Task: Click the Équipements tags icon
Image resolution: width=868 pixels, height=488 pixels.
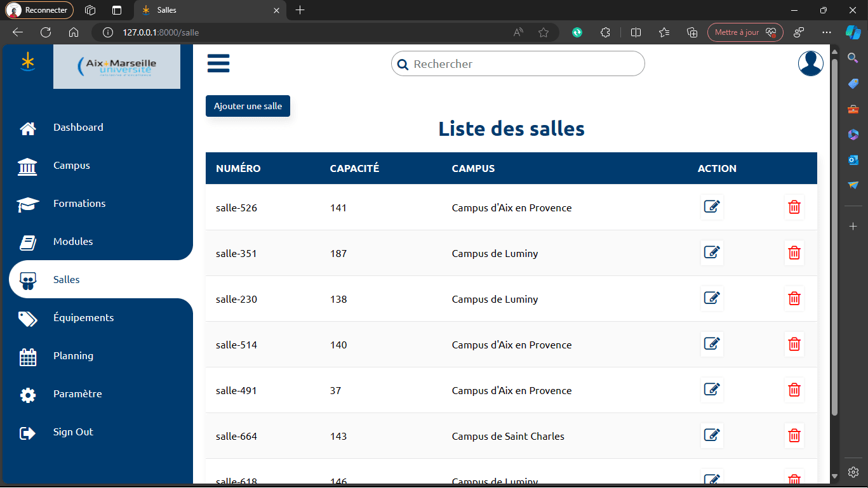Action: tap(28, 319)
